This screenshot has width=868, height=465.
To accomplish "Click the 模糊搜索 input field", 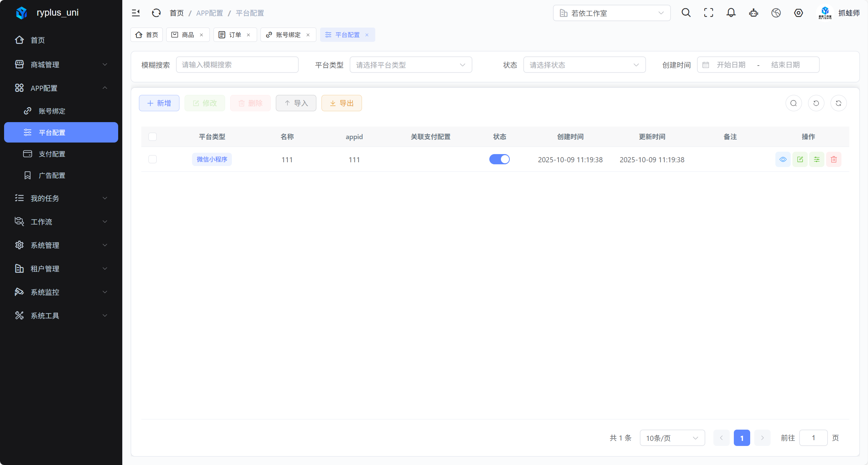I will (x=237, y=65).
